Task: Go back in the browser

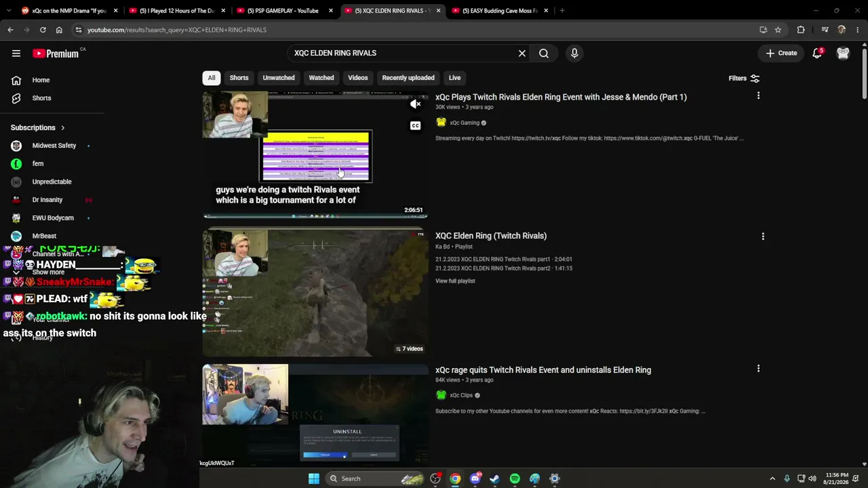Action: pyautogui.click(x=10, y=30)
